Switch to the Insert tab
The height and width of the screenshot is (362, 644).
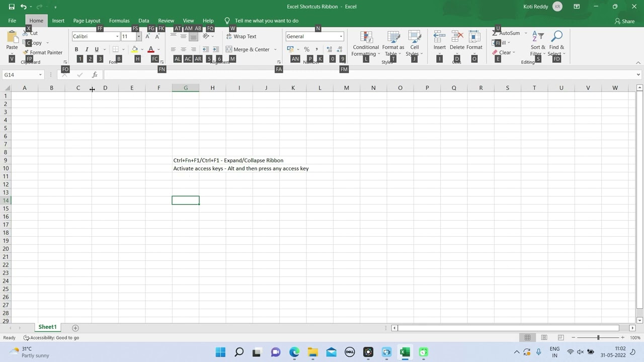pos(58,21)
